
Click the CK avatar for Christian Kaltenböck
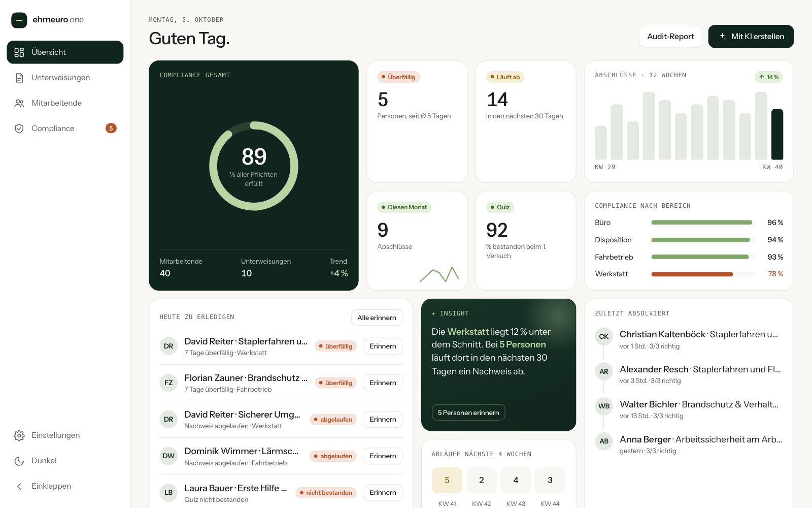point(604,336)
